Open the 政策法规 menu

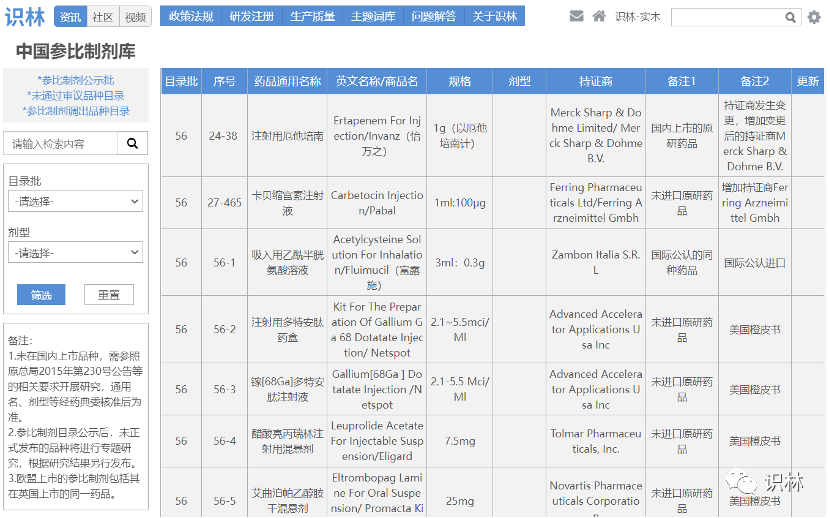[x=190, y=17]
